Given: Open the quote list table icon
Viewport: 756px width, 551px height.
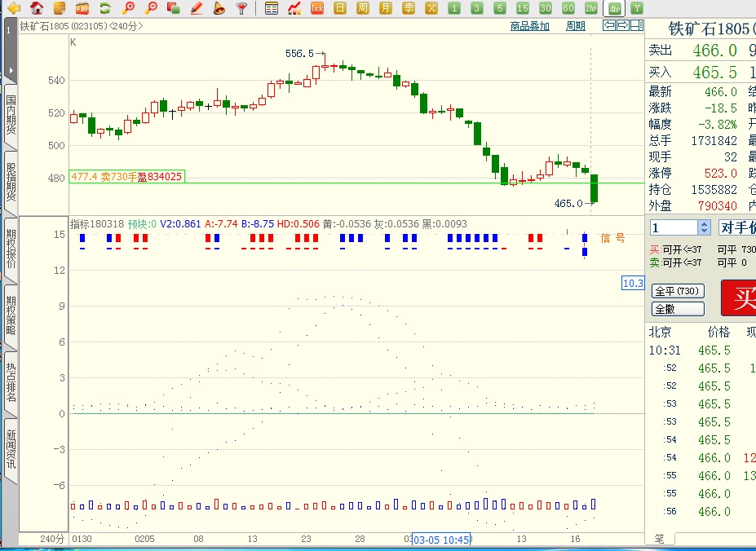Looking at the screenshot, I should coord(272,8).
